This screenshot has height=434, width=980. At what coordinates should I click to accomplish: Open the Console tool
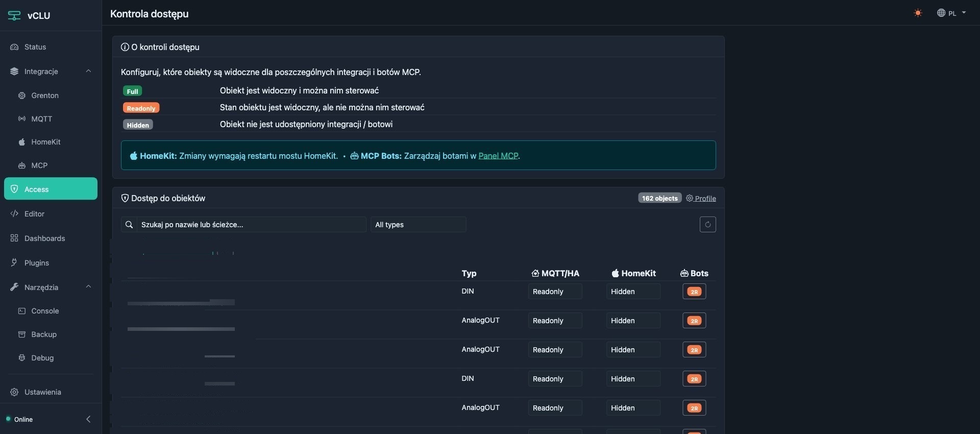click(45, 311)
